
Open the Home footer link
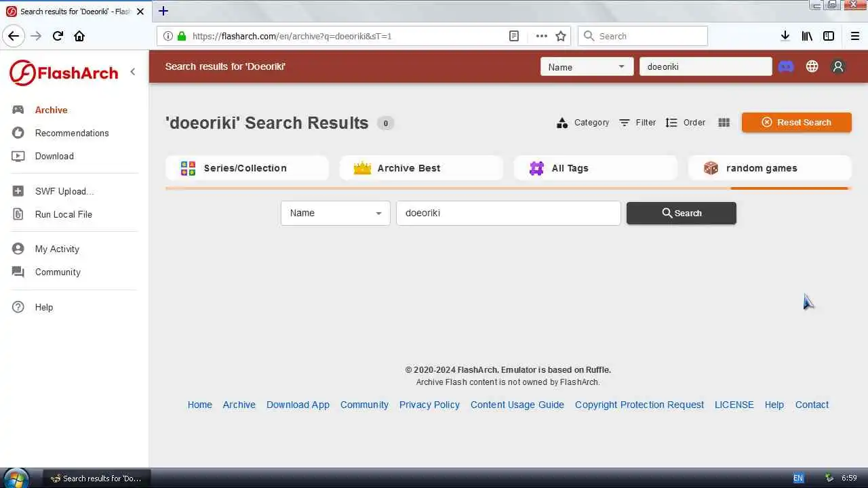pyautogui.click(x=200, y=405)
